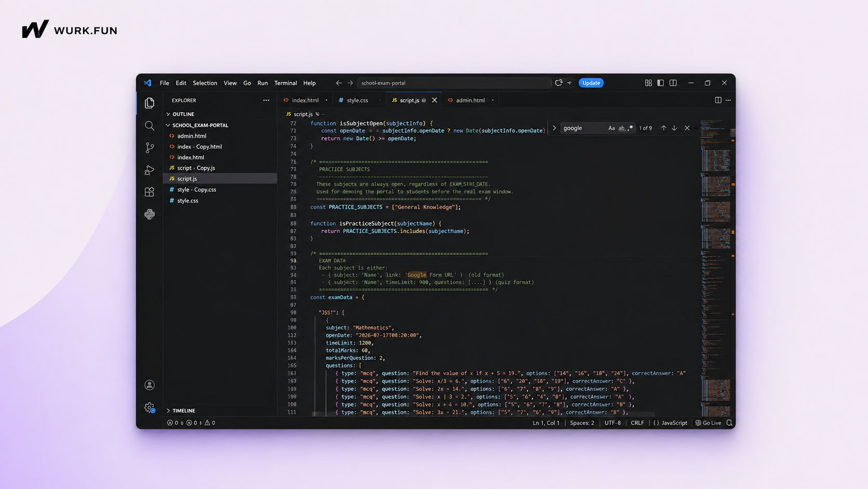This screenshot has width=868, height=489.
Task: Open the Help menu
Action: [309, 83]
